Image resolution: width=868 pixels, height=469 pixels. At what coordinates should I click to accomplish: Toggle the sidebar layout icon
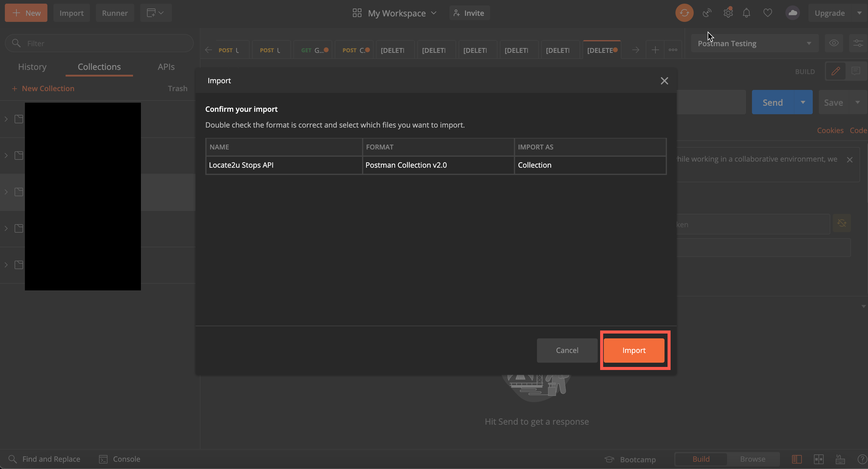pyautogui.click(x=797, y=459)
